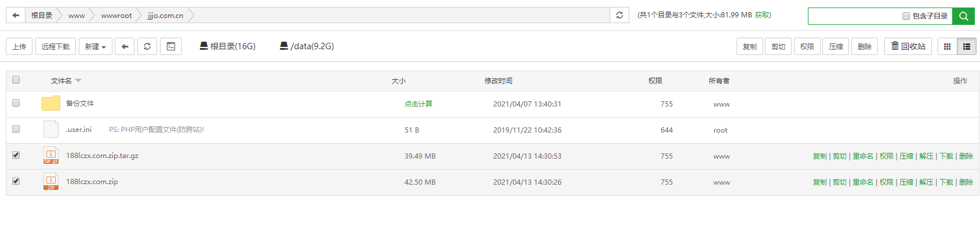Click the 备份文件 folder icon

(x=51, y=103)
